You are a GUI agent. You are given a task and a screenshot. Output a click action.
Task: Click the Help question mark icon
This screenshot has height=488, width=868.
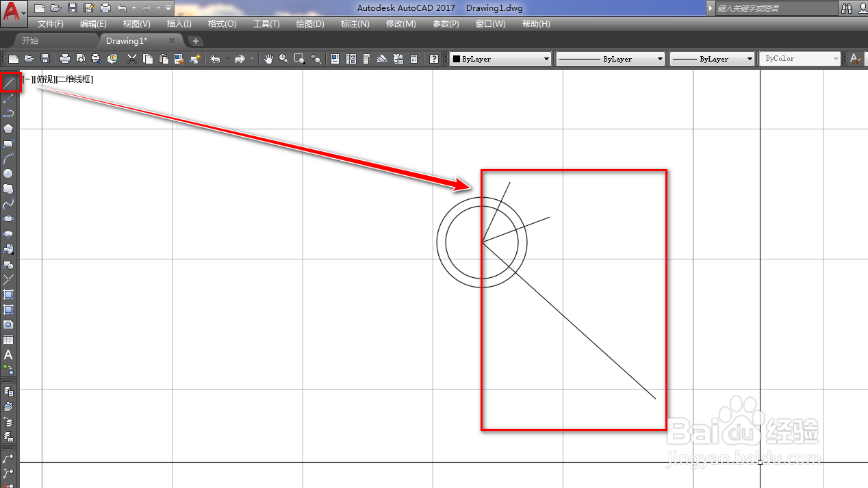[434, 59]
